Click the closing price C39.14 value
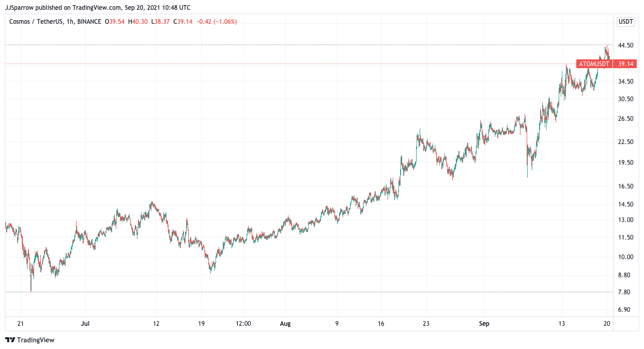 (183, 22)
